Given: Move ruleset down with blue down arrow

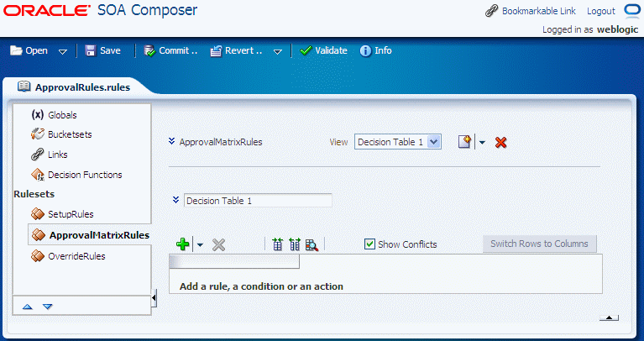Looking at the screenshot, I should 48,307.
